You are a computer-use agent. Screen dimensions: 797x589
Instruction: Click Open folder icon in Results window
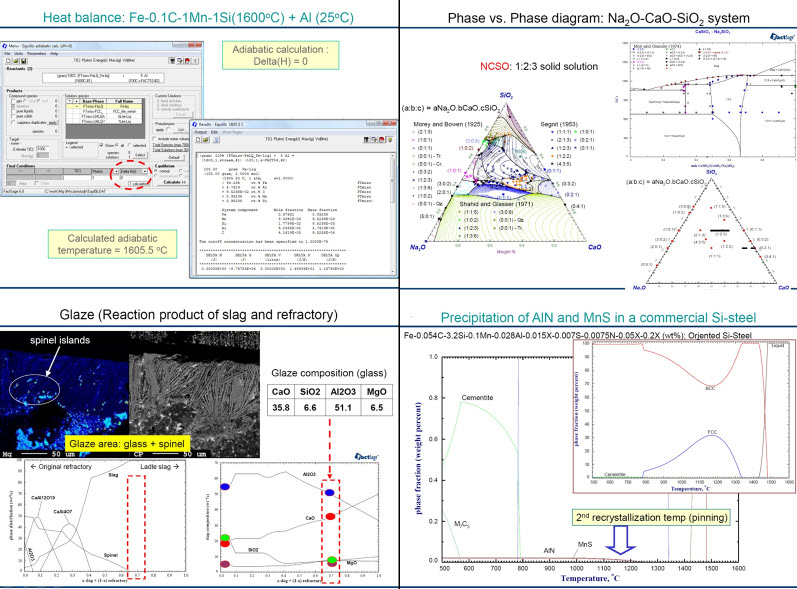[206, 140]
